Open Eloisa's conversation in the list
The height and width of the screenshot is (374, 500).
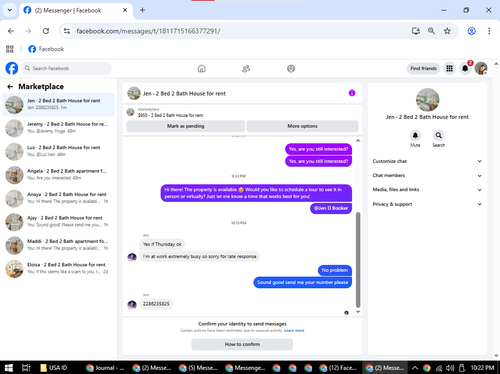point(59,269)
